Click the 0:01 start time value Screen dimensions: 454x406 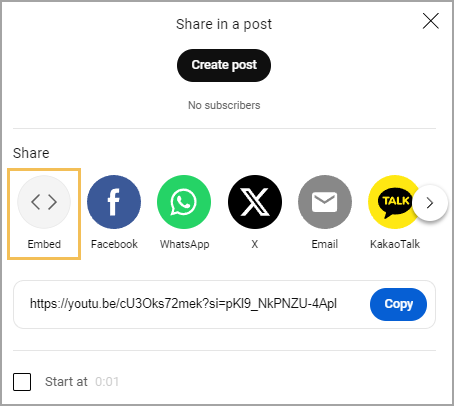tap(107, 382)
